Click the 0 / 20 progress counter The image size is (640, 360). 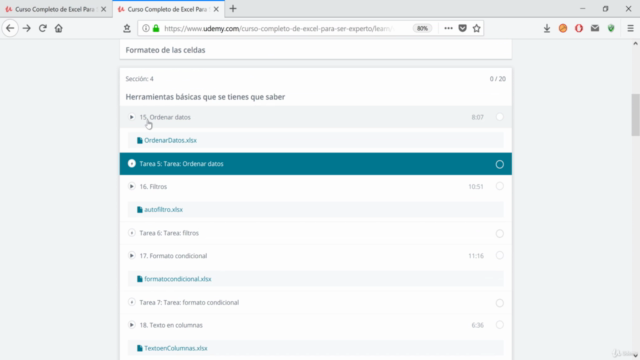coord(498,79)
